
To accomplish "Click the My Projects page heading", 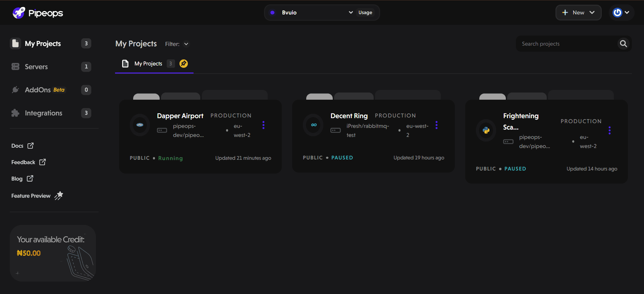I will [136, 44].
